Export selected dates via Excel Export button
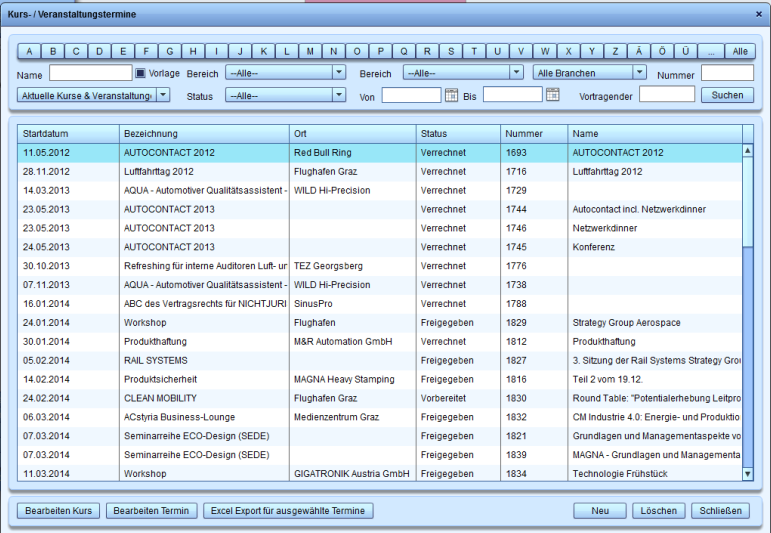This screenshot has height=533, width=771. point(288,511)
